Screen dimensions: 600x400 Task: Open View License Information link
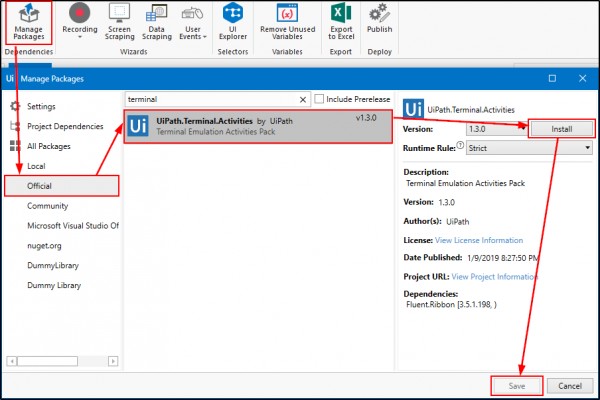(x=479, y=240)
